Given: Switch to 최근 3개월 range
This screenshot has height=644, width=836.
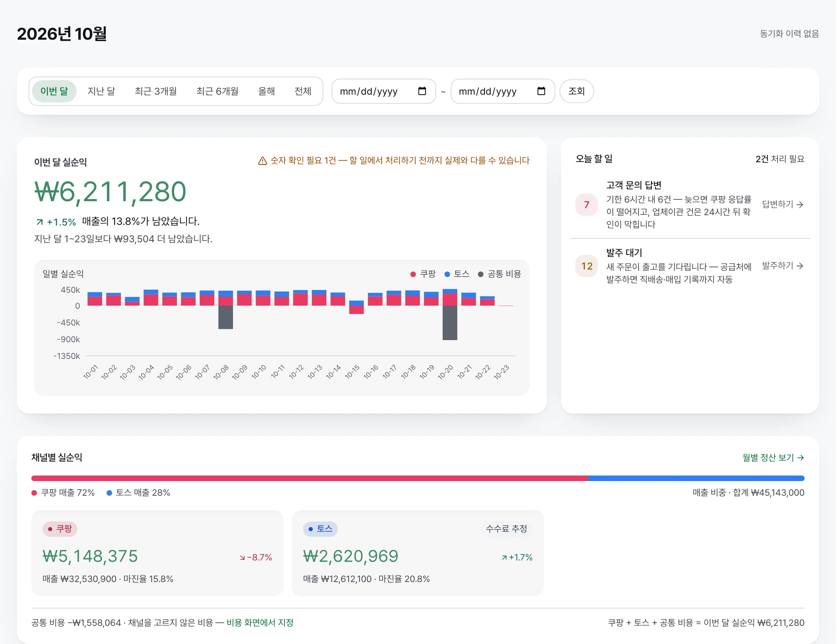Looking at the screenshot, I should tap(156, 91).
